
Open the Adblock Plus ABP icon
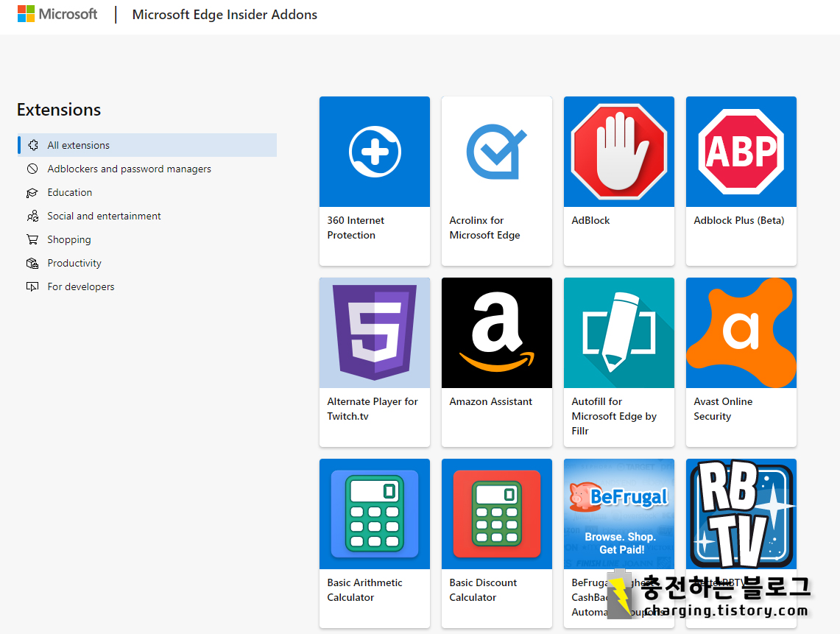coord(741,152)
